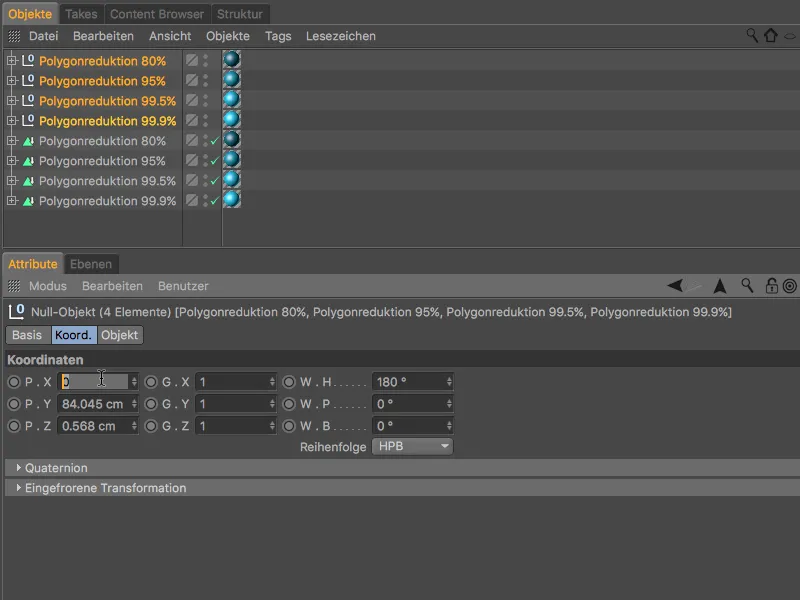Switch to the Struktur tab
800x600 pixels.
pyautogui.click(x=239, y=14)
